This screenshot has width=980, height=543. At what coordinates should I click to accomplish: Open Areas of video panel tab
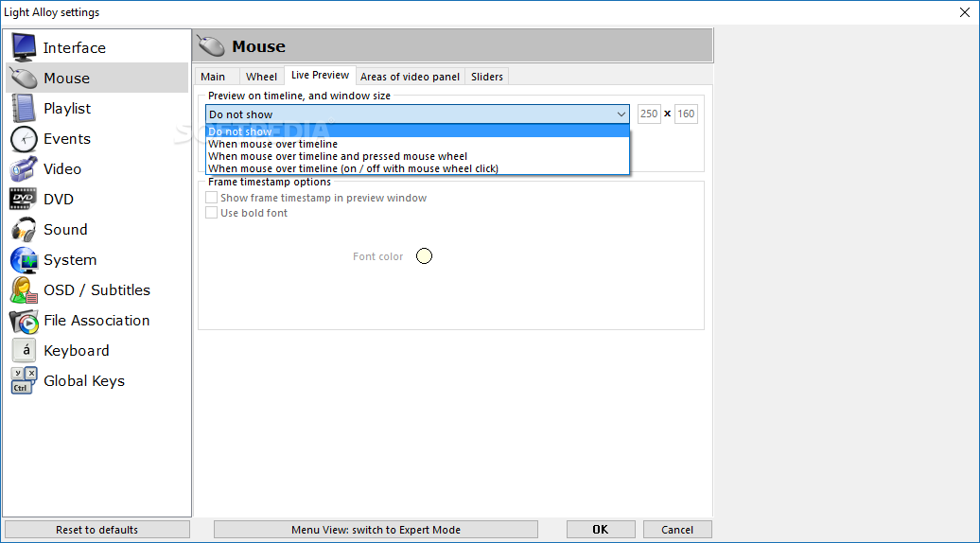pyautogui.click(x=410, y=77)
